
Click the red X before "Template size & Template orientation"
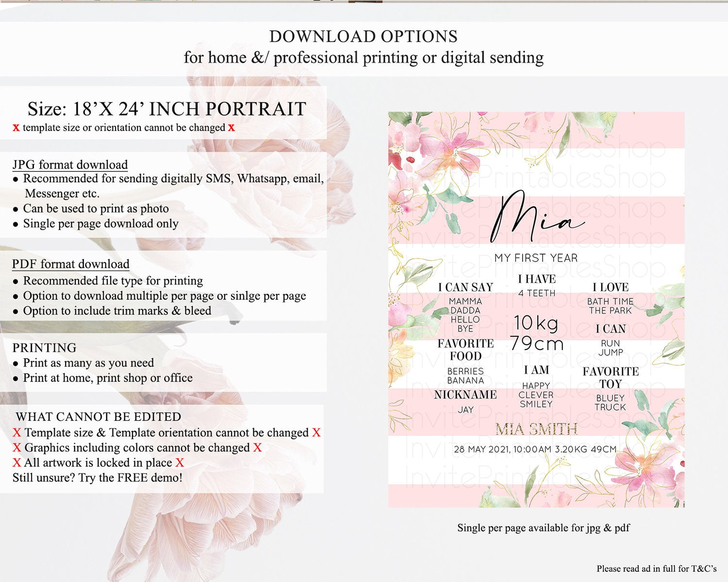17,432
